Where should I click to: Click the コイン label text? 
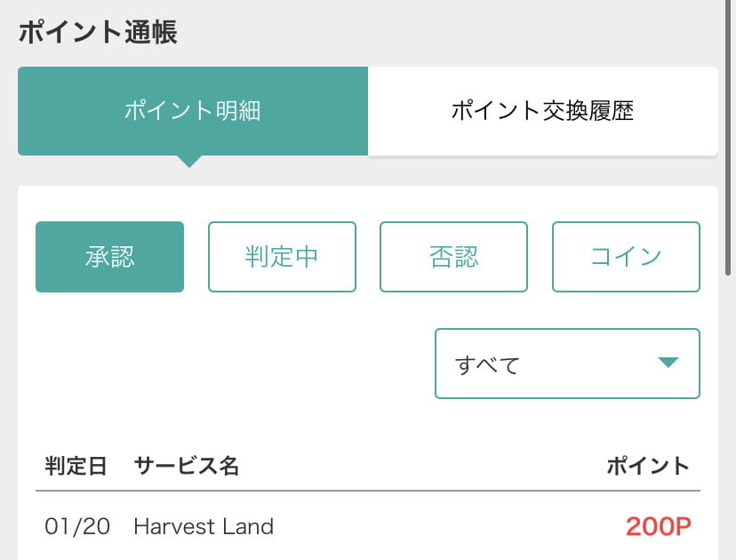(626, 257)
